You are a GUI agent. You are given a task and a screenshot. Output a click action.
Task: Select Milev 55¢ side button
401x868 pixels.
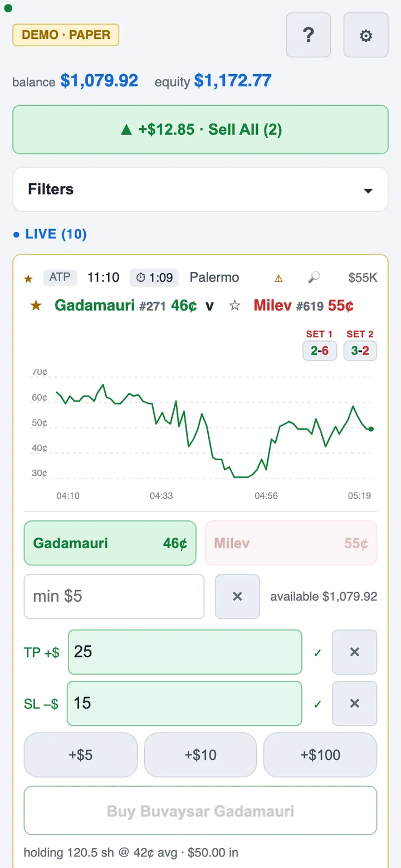click(291, 543)
